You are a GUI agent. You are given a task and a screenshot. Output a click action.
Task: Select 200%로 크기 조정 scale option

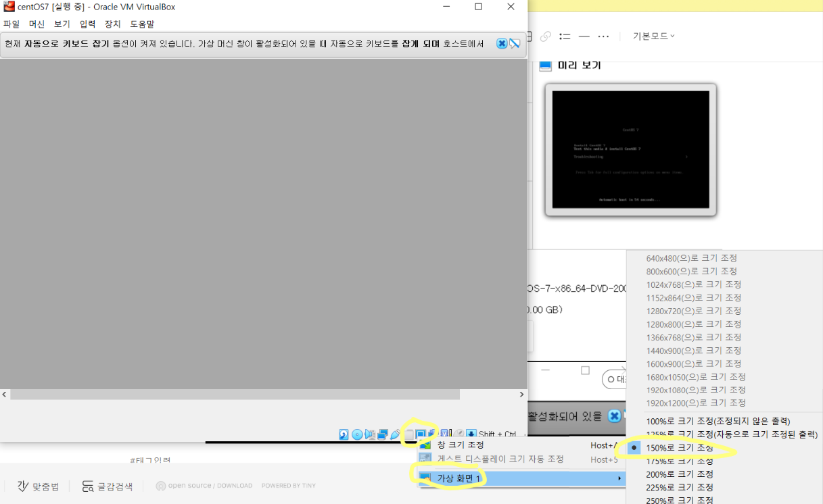tap(680, 474)
